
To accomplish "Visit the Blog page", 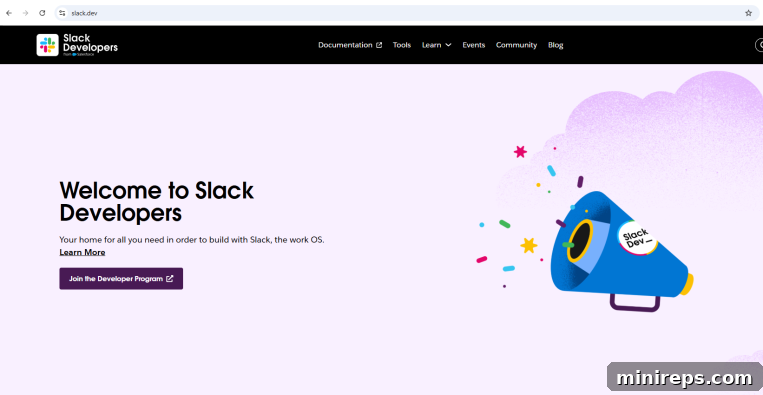I will (x=555, y=45).
